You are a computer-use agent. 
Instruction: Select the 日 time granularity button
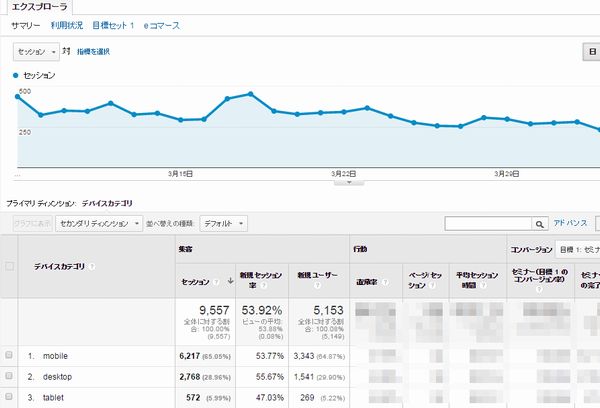pos(592,52)
